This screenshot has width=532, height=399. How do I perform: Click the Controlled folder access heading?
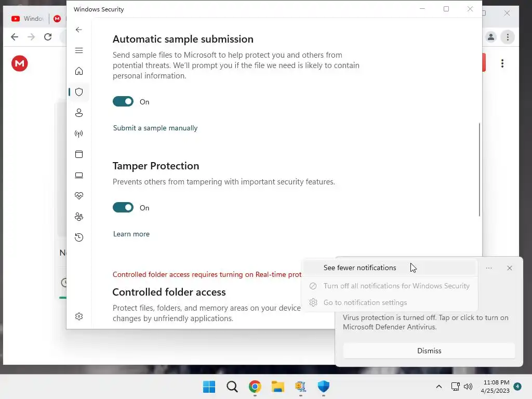point(169,292)
